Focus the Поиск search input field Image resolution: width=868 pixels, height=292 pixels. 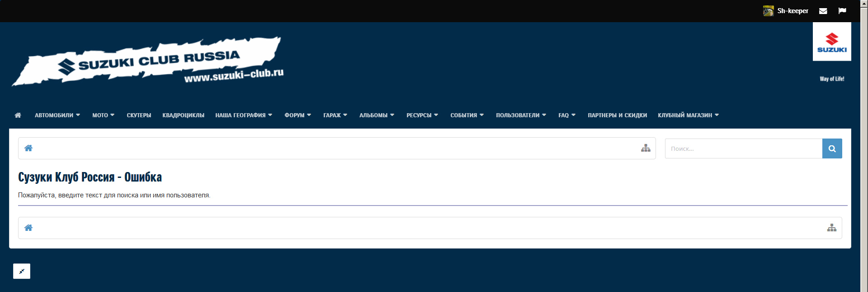click(x=743, y=148)
